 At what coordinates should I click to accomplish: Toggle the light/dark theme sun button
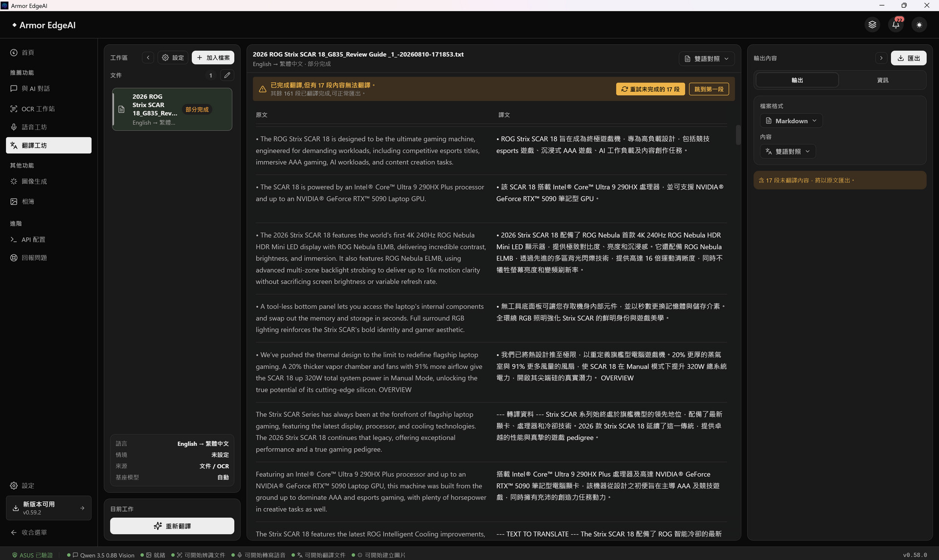tap(919, 24)
